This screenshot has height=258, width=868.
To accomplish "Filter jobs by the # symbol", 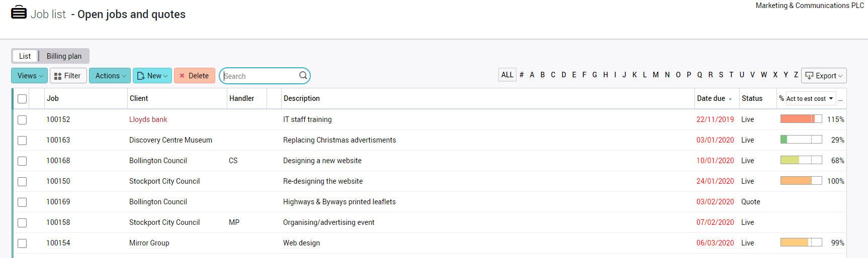I will pyautogui.click(x=522, y=75).
